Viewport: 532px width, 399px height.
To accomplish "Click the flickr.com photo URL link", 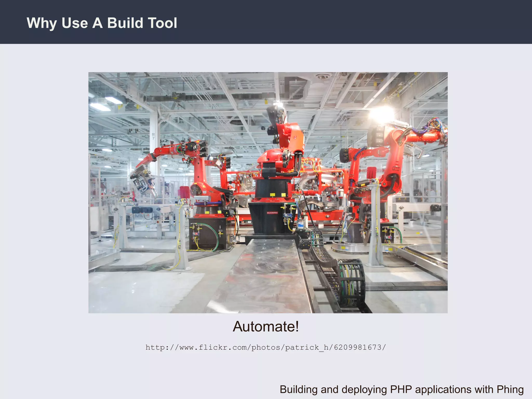I will 265,347.
